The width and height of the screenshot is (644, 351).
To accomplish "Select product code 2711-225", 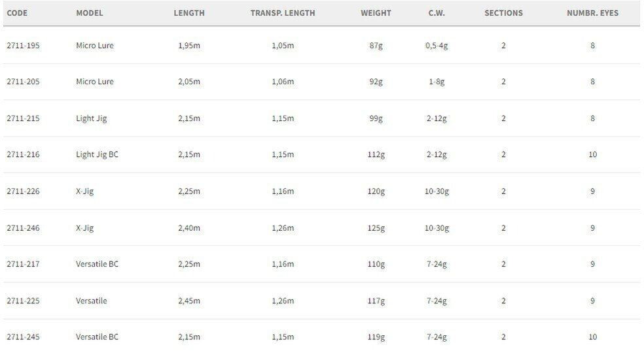I will pos(24,301).
